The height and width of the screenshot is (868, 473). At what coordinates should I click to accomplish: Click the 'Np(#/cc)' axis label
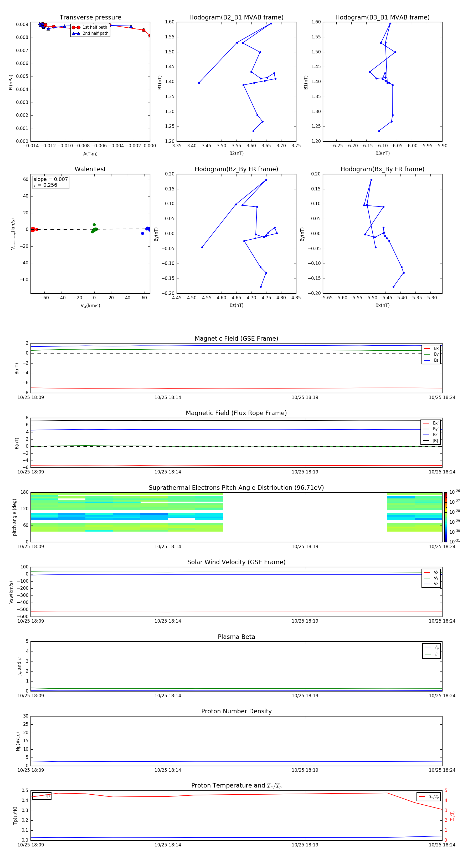(x=18, y=741)
